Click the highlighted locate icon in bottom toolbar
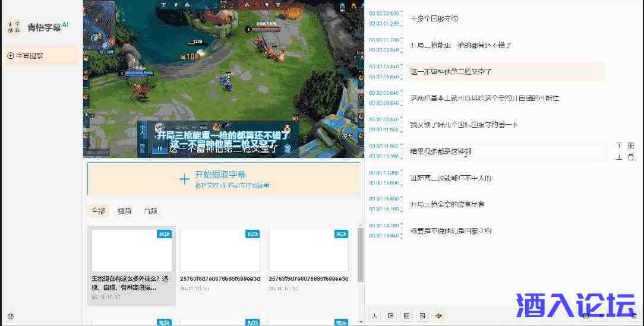The width and height of the screenshot is (644, 326). (x=439, y=315)
